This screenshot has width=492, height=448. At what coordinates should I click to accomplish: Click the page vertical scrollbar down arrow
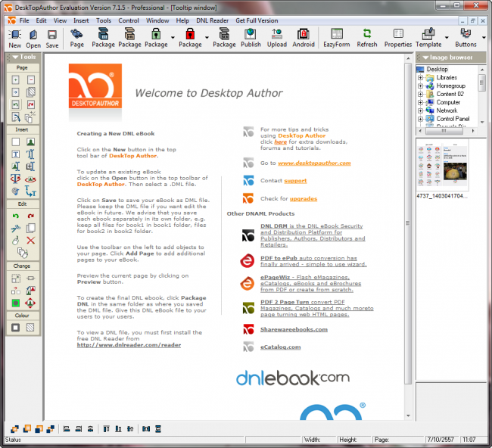408,415
